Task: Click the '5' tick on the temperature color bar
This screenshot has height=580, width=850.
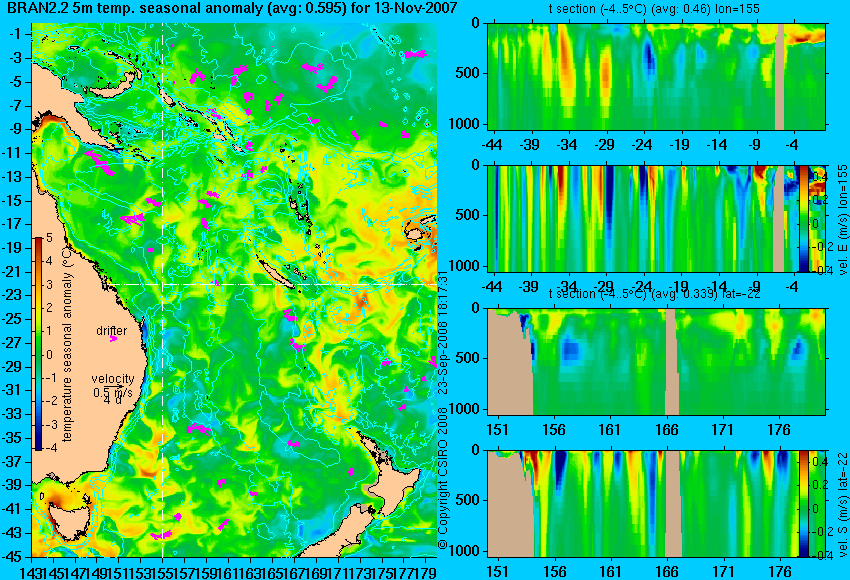Action: click(49, 237)
